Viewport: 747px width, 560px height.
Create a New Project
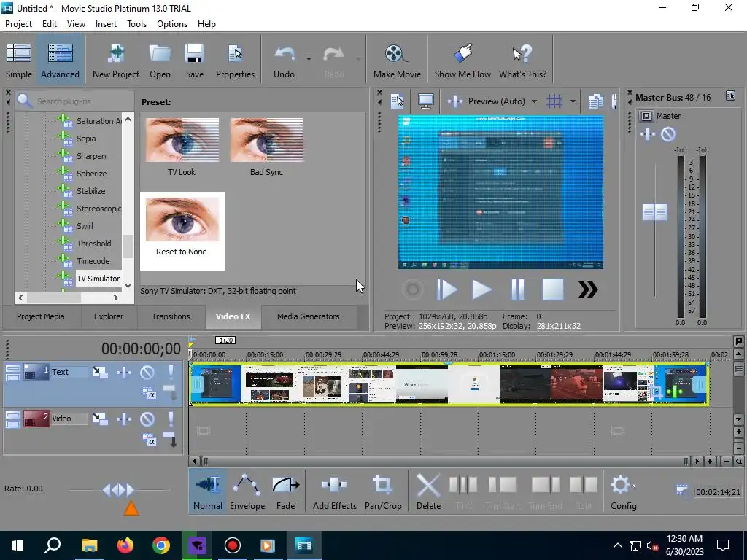116,61
